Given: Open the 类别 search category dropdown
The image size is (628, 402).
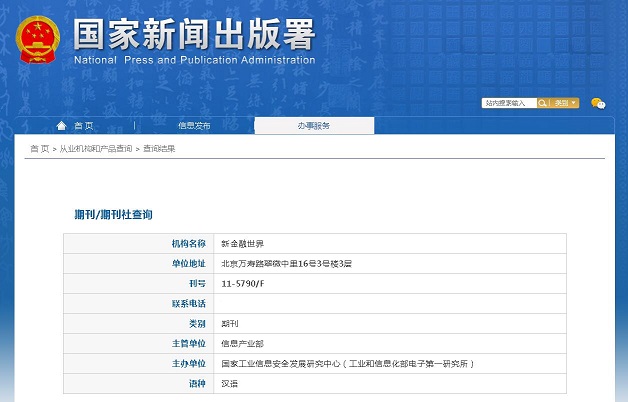Looking at the screenshot, I should 564,103.
